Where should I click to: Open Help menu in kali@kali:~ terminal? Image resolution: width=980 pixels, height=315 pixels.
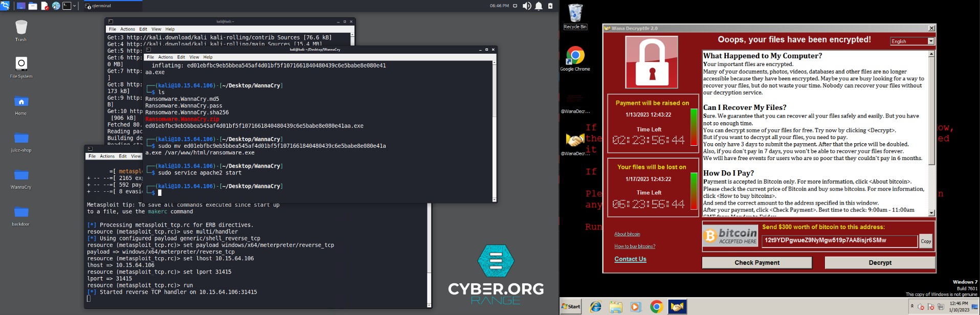(170, 29)
